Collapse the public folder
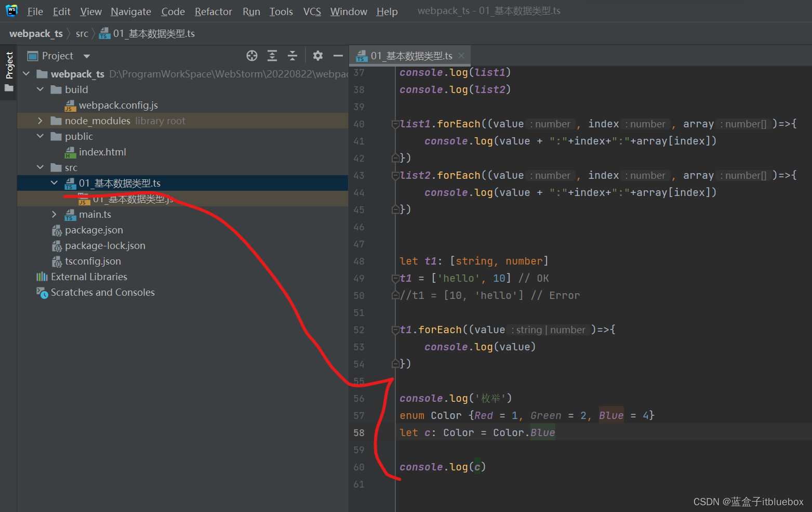 coord(41,136)
